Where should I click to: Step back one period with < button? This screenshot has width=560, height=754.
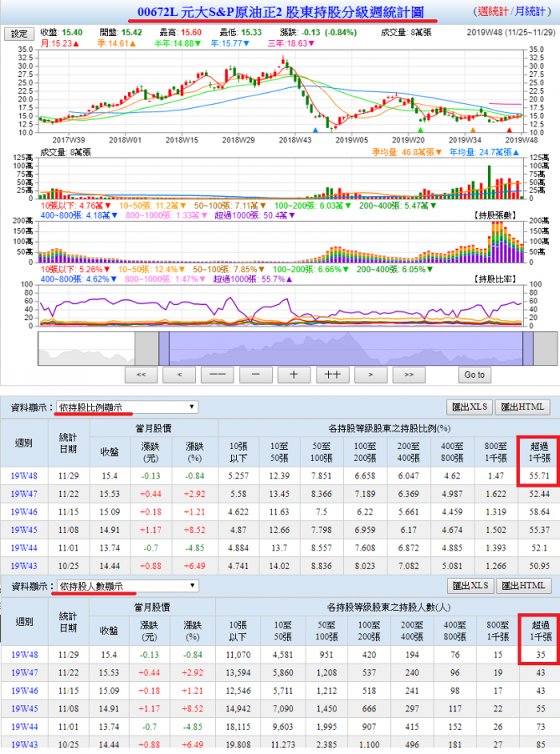point(179,374)
